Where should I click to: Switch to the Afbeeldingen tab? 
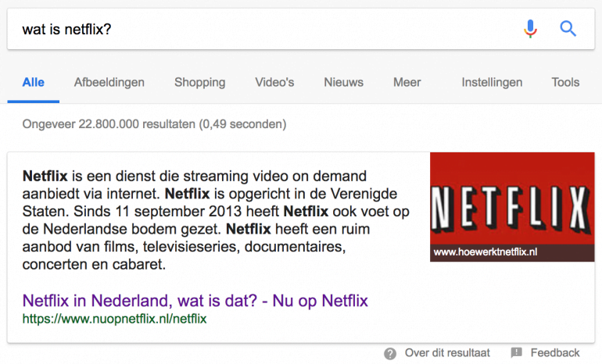(x=109, y=82)
